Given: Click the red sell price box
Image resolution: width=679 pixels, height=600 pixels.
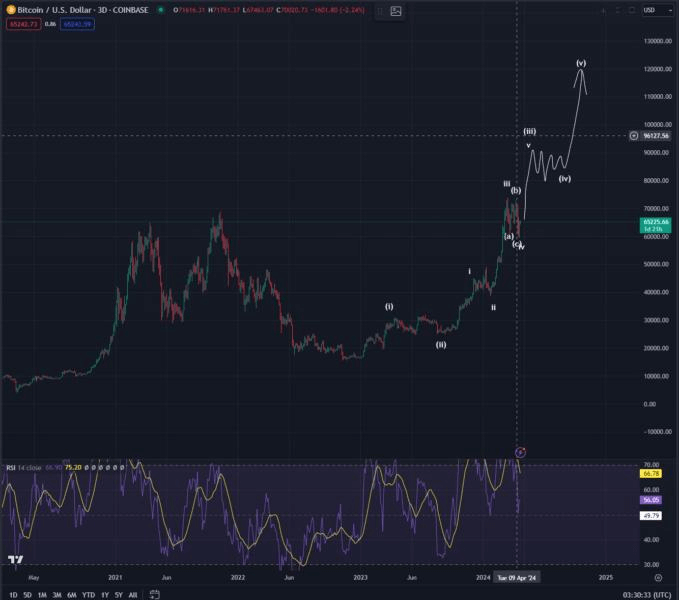Looking at the screenshot, I should [x=23, y=24].
